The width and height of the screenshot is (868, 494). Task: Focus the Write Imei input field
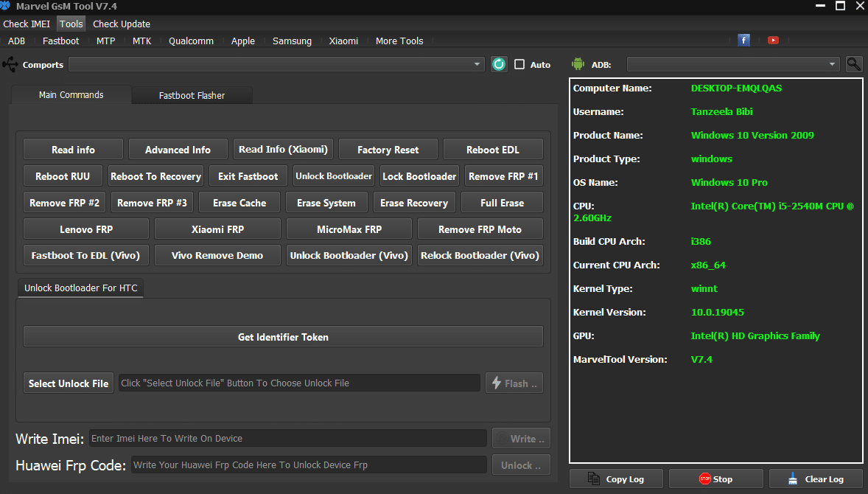[287, 439]
